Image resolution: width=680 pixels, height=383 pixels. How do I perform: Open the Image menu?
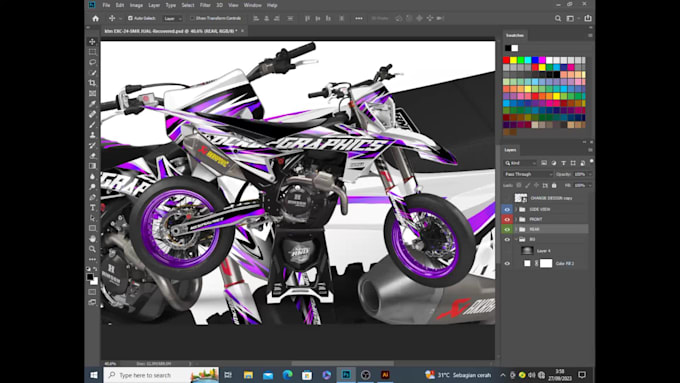click(136, 5)
